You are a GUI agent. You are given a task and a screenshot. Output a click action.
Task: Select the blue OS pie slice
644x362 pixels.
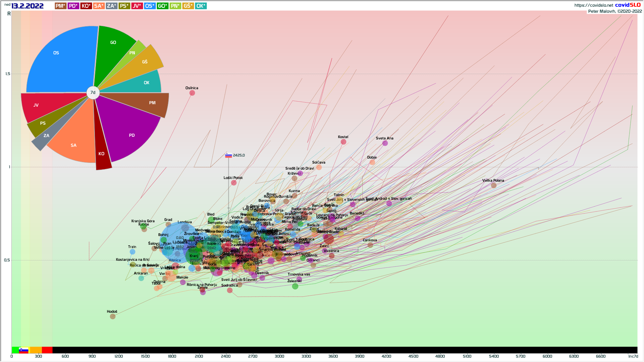click(x=56, y=53)
